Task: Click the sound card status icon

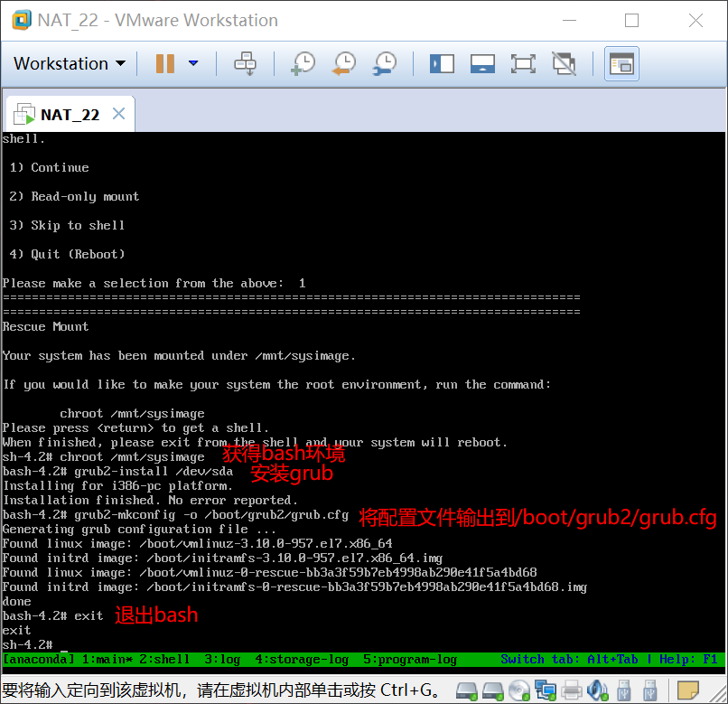Action: [598, 691]
